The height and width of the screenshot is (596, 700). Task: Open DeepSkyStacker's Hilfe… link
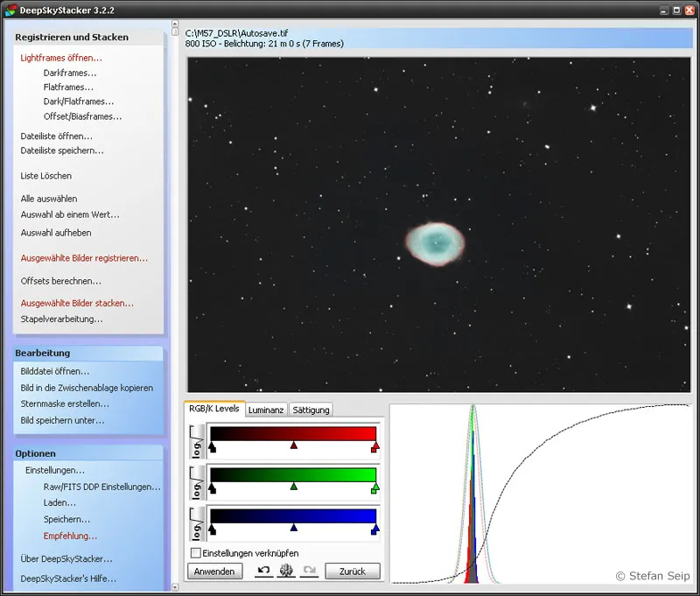click(x=68, y=578)
